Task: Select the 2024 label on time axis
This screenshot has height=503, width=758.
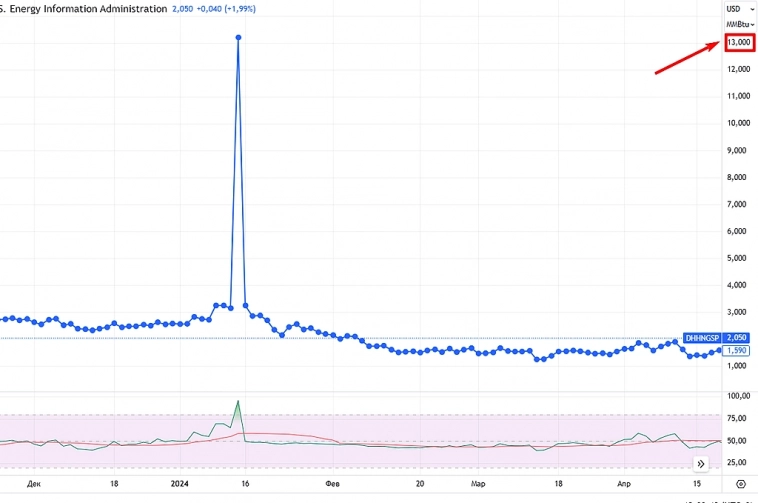Action: [x=181, y=482]
